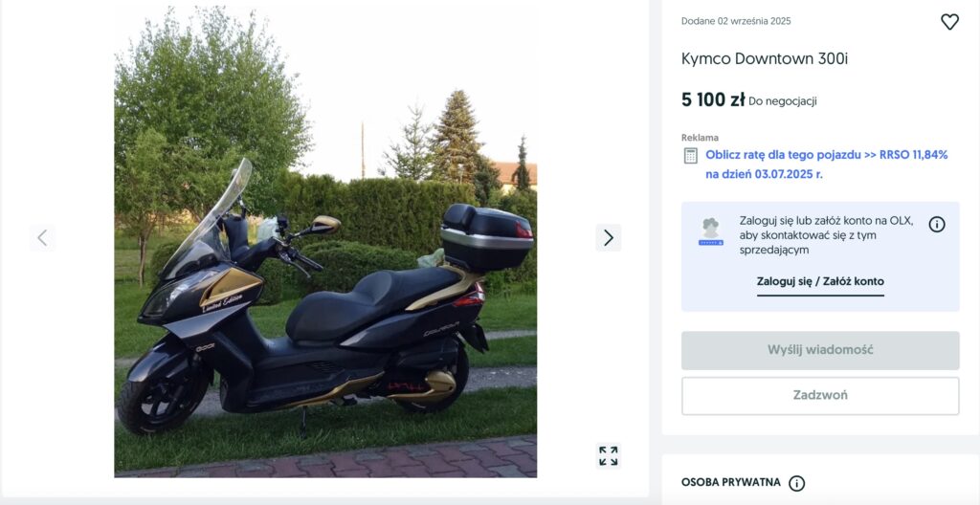Click info icon next to Osoba prywatna
The image size is (980, 505).
796,483
